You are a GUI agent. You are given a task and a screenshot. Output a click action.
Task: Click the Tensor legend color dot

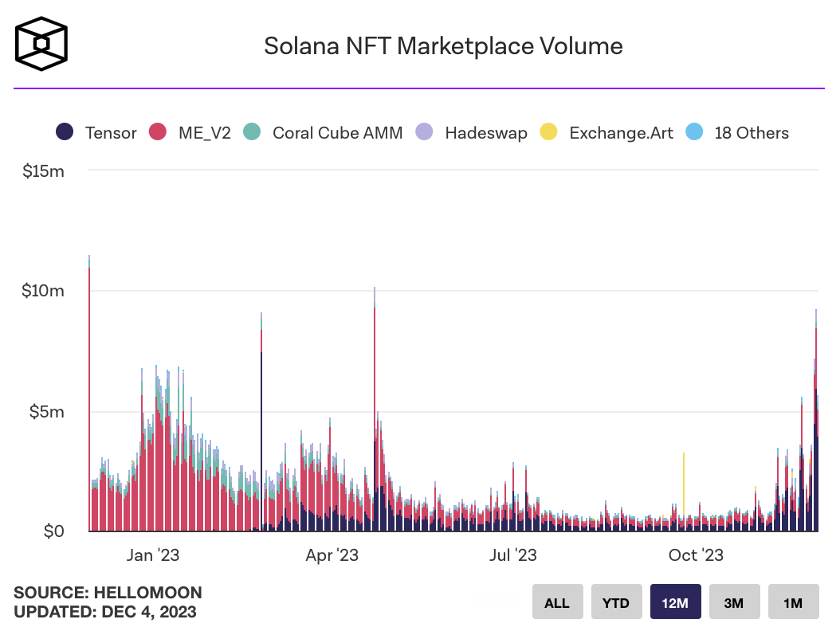pos(65,131)
